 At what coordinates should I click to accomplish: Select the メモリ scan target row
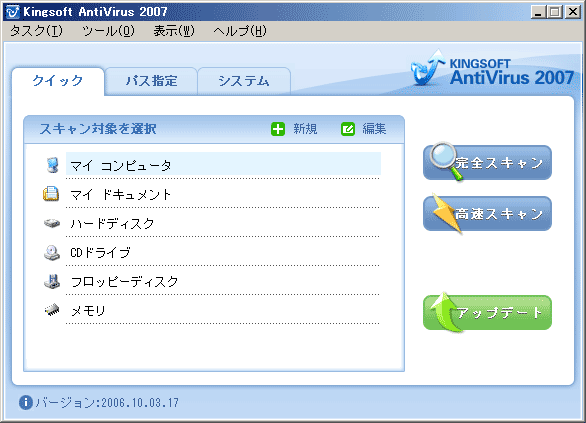point(223,310)
